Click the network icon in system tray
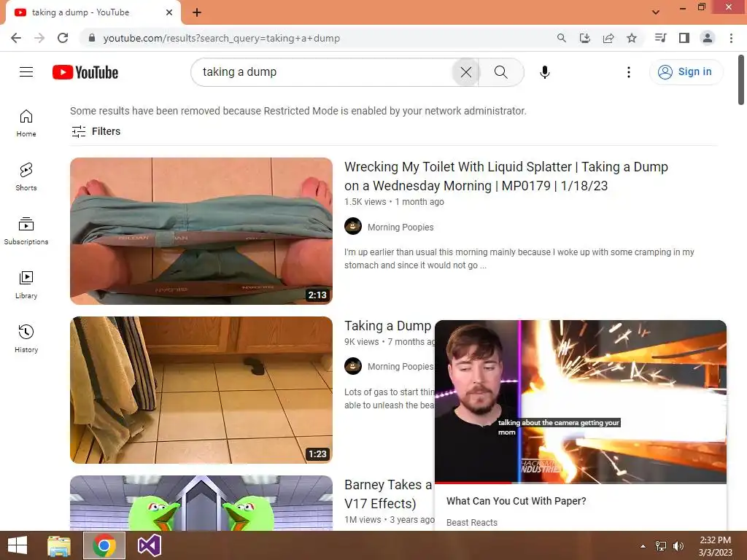The height and width of the screenshot is (560, 747). pyautogui.click(x=661, y=546)
